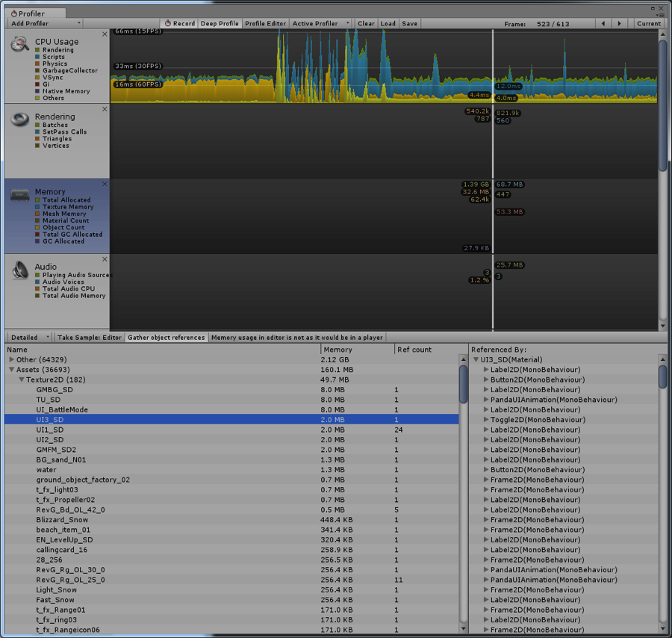Select the Rendering profiler icon

pos(19,120)
